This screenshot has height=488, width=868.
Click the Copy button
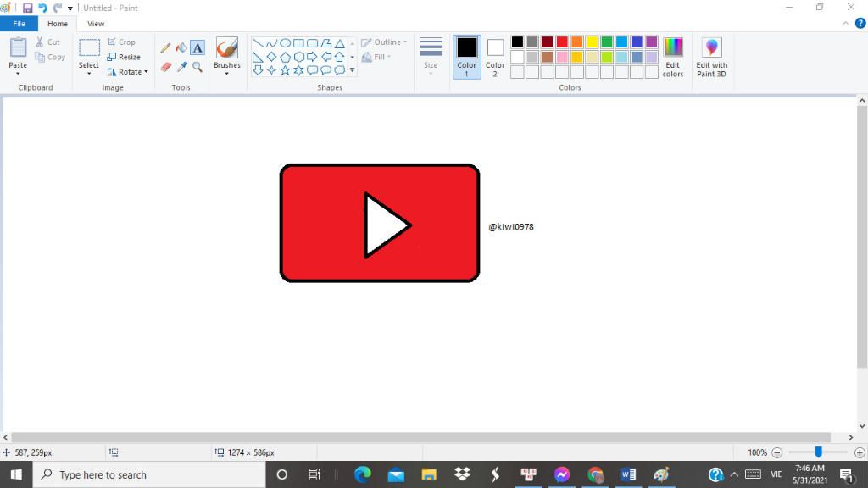click(50, 57)
